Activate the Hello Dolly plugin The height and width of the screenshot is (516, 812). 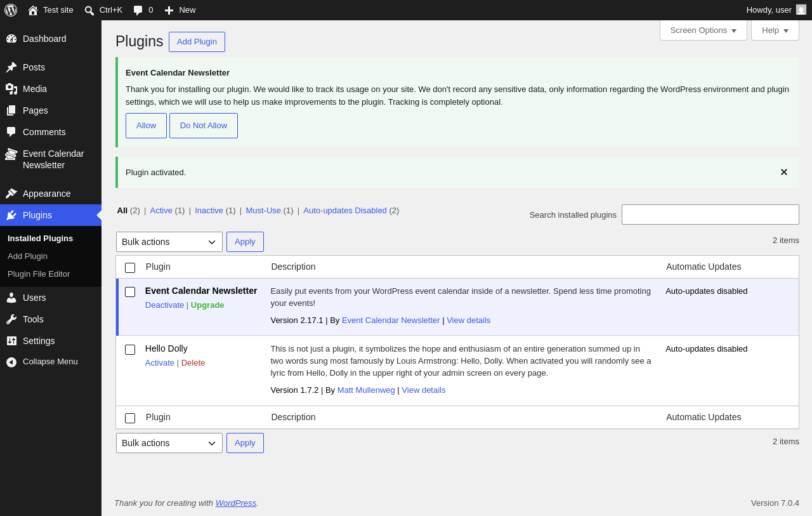160,363
